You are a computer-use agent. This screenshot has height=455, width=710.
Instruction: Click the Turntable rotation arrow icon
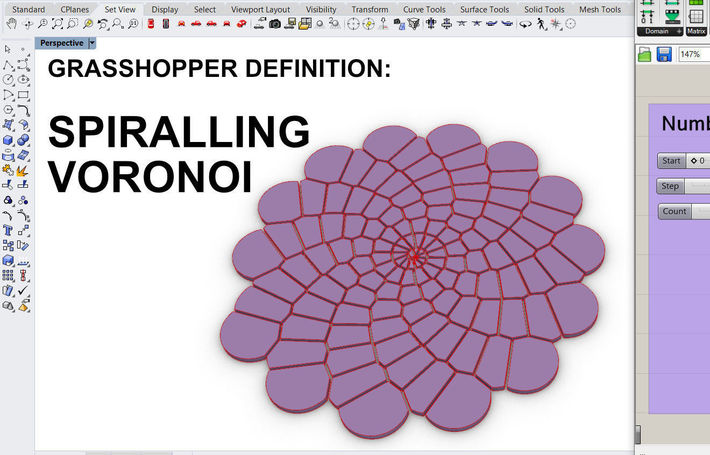(x=525, y=24)
